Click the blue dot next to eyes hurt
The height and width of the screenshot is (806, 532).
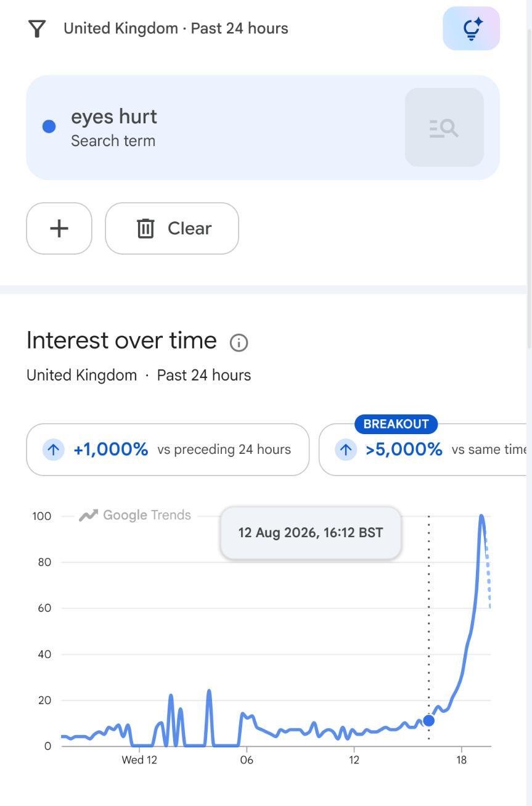pos(49,126)
